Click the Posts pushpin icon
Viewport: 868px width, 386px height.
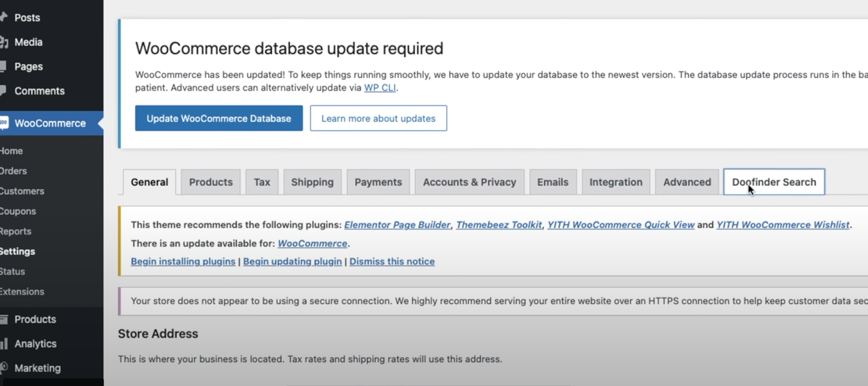pyautogui.click(x=4, y=17)
